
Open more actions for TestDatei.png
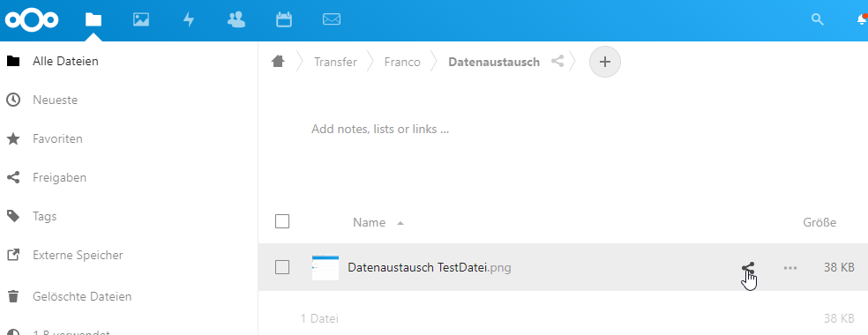[x=790, y=267]
